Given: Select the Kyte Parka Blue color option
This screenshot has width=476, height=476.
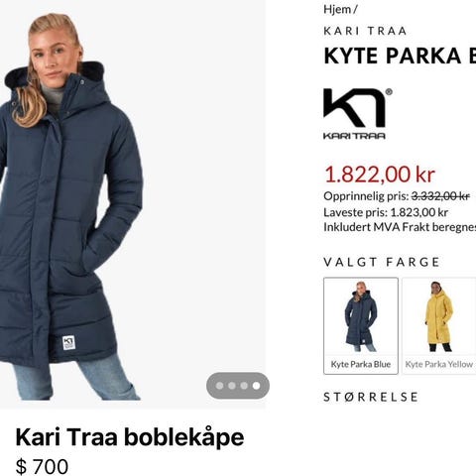Looking at the screenshot, I should pyautogui.click(x=361, y=325).
